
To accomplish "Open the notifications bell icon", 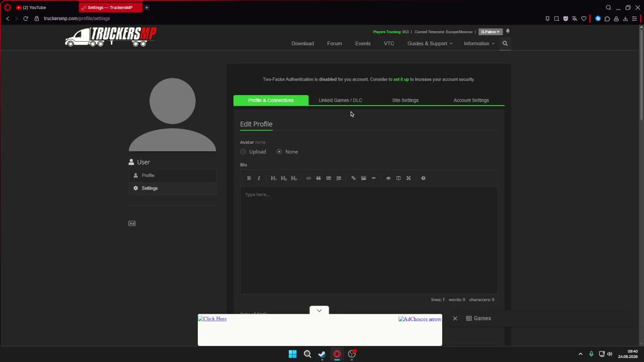I will [x=508, y=31].
